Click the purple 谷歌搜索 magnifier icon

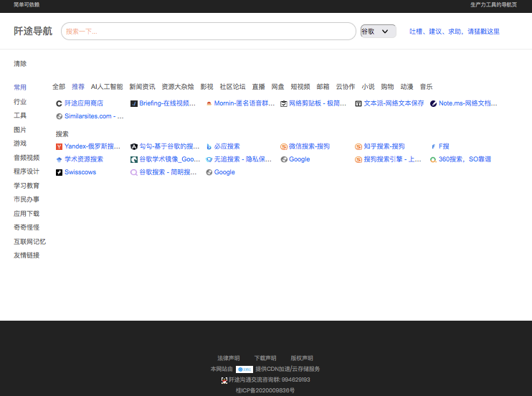[x=134, y=172]
